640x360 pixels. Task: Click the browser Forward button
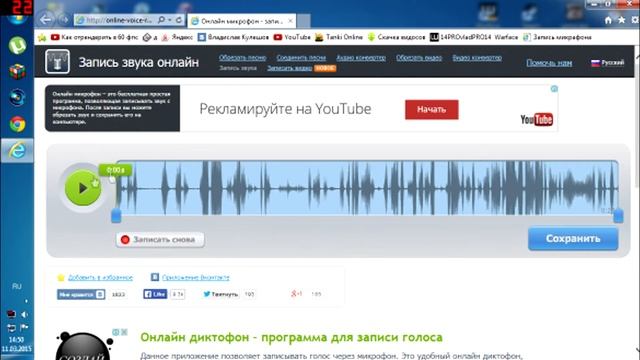[x=64, y=19]
